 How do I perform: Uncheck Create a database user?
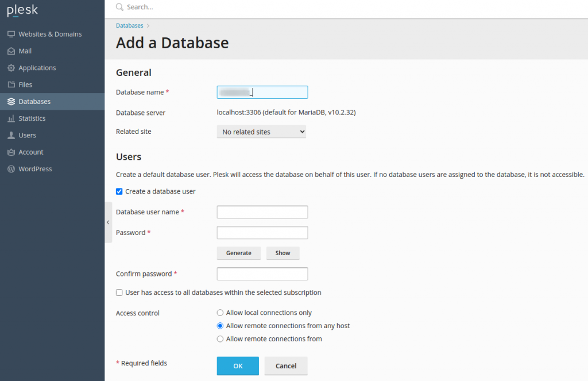click(119, 191)
